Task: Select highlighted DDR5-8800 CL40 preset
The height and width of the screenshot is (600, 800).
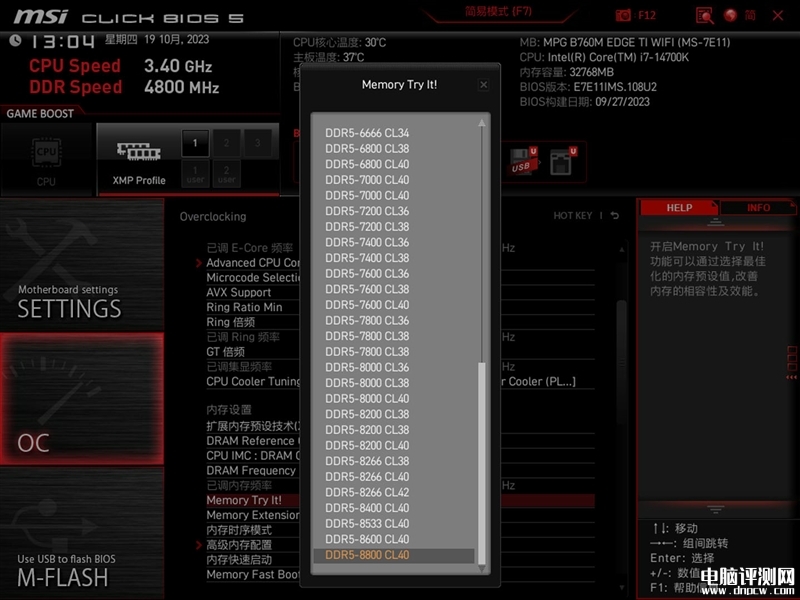Action: pyautogui.click(x=394, y=555)
